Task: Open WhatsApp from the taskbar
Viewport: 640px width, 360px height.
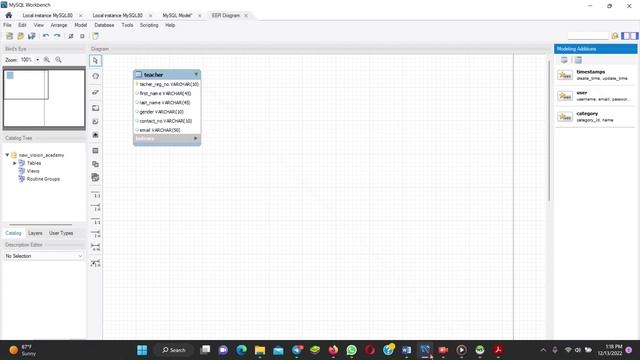Action: tap(351, 350)
